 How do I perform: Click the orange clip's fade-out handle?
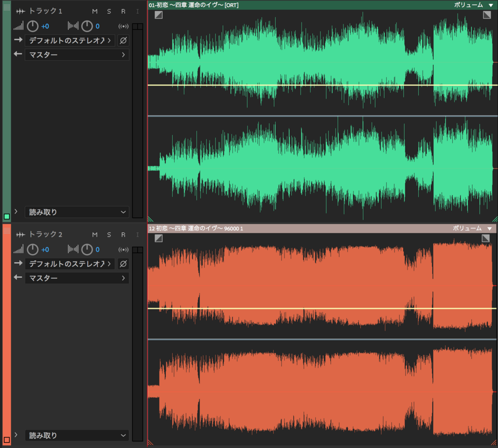click(486, 238)
